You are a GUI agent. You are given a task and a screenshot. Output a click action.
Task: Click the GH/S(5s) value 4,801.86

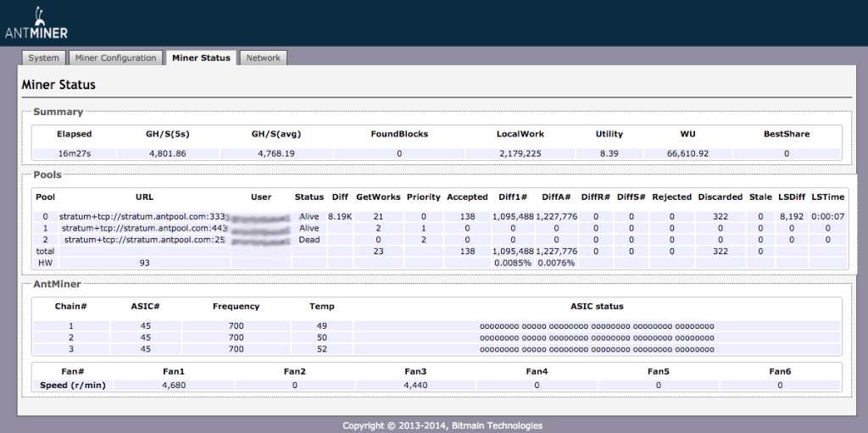point(167,154)
